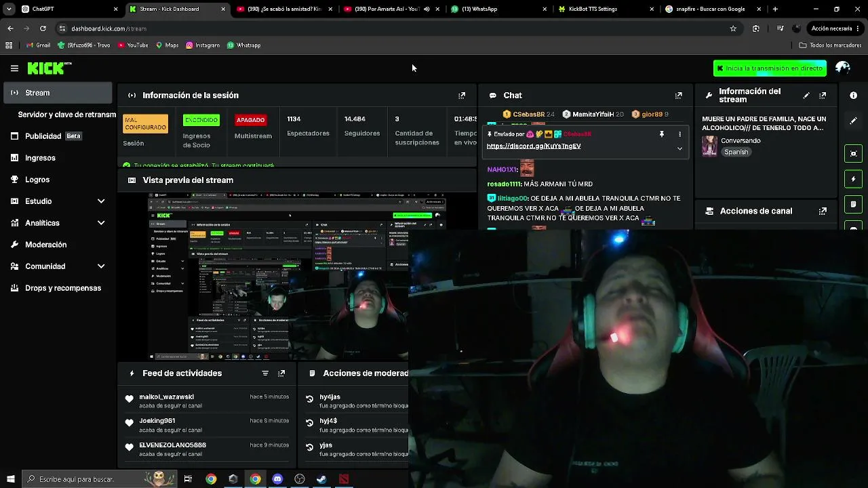868x488 pixels.
Task: Open the Instagram bookmark
Action: [x=202, y=45]
